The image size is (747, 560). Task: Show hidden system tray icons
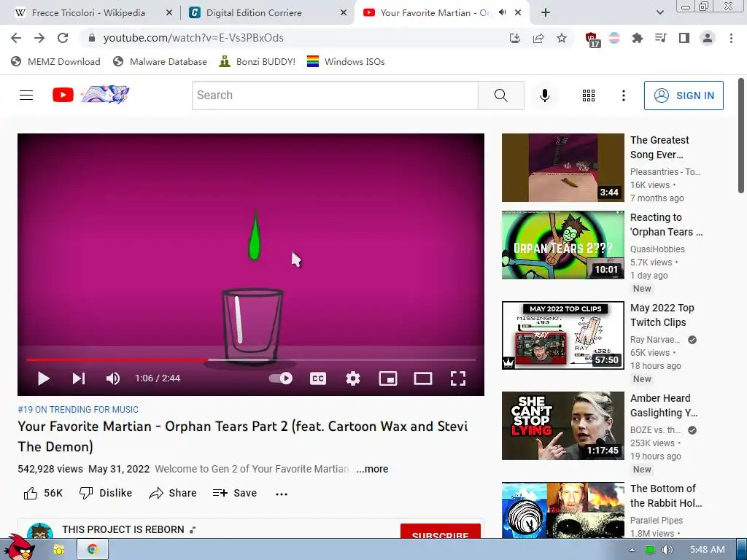[632, 550]
